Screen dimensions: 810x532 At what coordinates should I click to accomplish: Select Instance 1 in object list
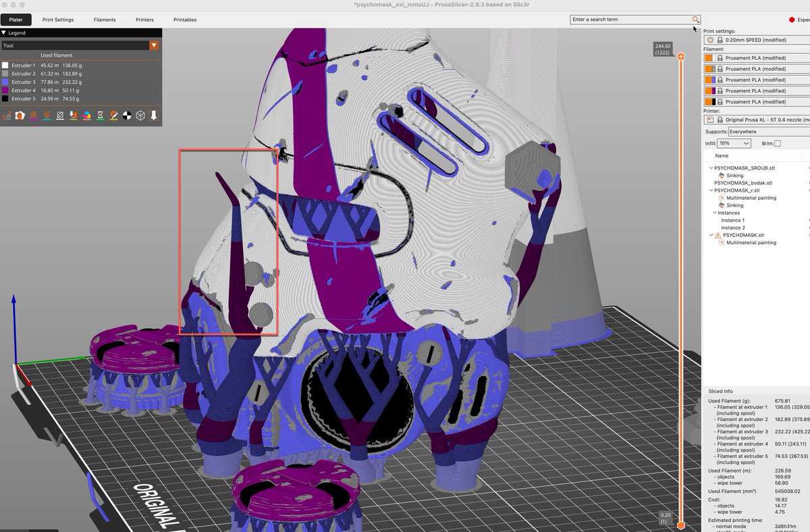pos(732,220)
